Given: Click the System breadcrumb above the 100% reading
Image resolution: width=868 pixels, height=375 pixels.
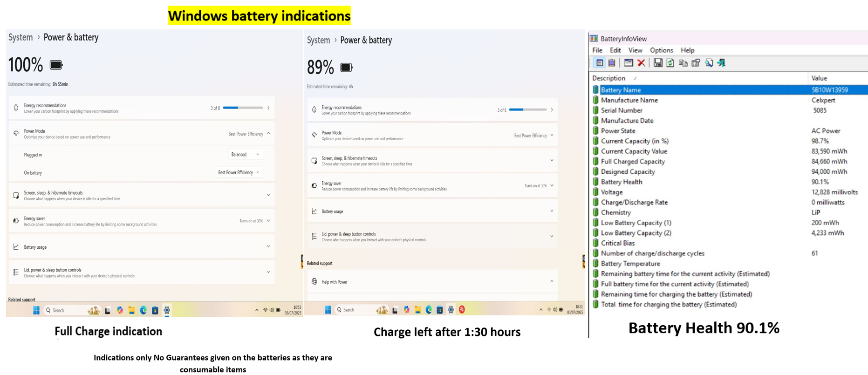Looking at the screenshot, I should click(x=21, y=37).
